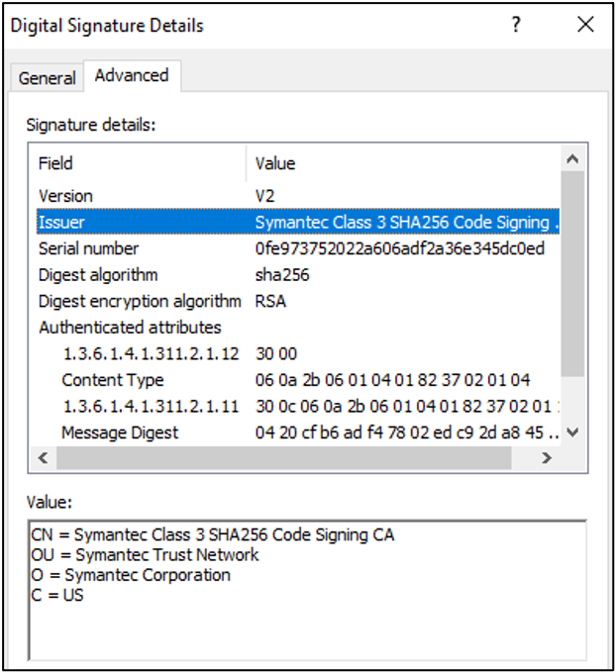This screenshot has width=616, height=672.
Task: Click the scroll right arrow of the list
Action: pyautogui.click(x=546, y=458)
